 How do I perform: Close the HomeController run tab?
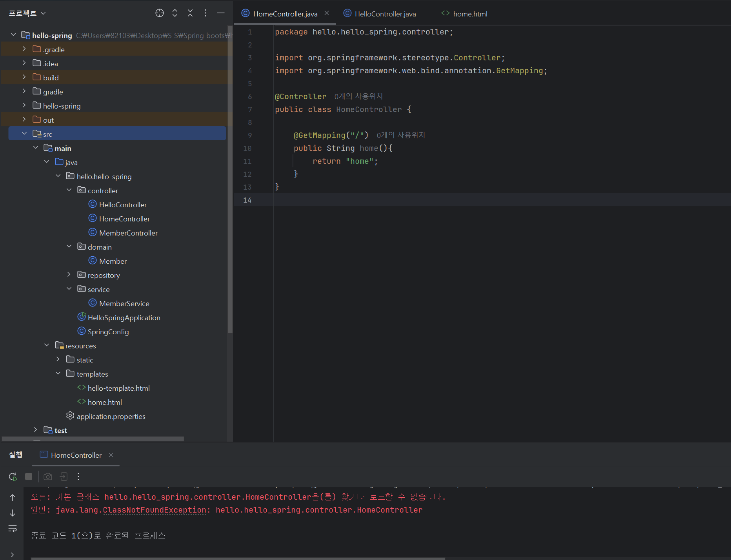point(111,455)
